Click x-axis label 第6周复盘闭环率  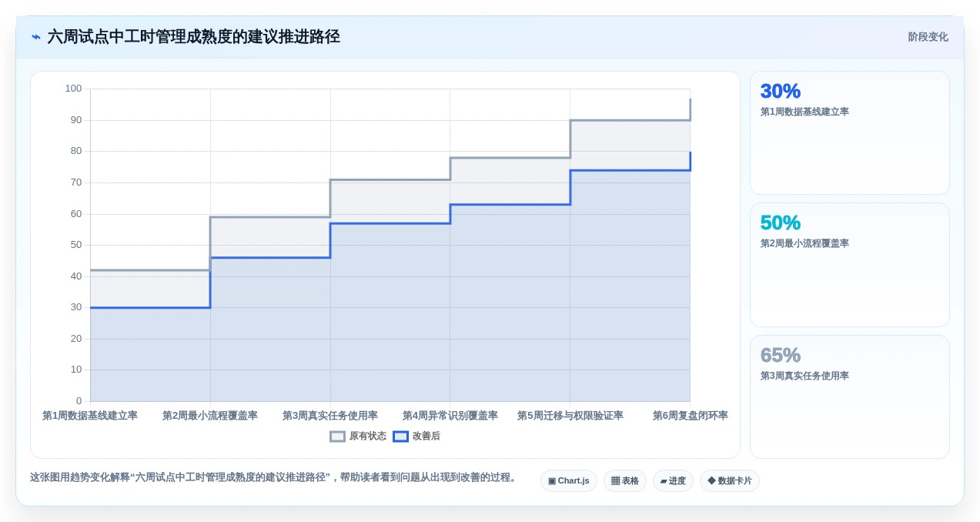pos(690,416)
